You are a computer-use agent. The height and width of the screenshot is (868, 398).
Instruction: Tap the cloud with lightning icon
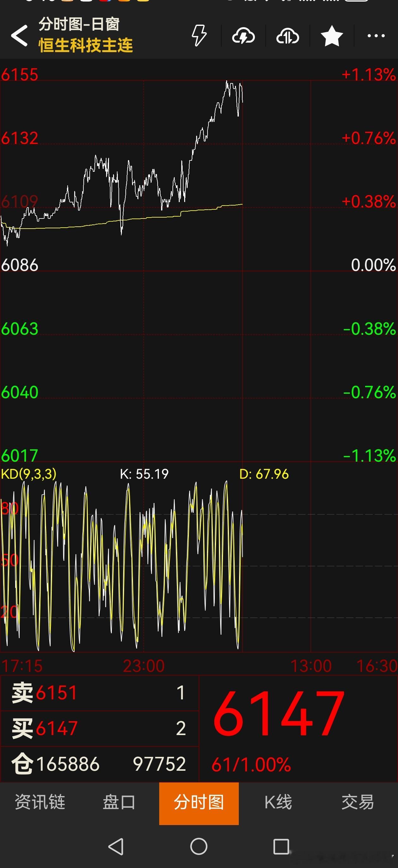point(243,36)
